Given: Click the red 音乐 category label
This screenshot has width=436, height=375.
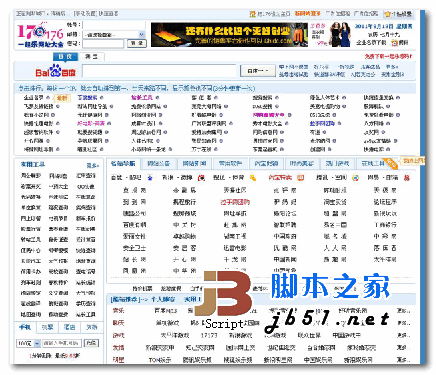Looking at the screenshot, I should [x=118, y=311].
